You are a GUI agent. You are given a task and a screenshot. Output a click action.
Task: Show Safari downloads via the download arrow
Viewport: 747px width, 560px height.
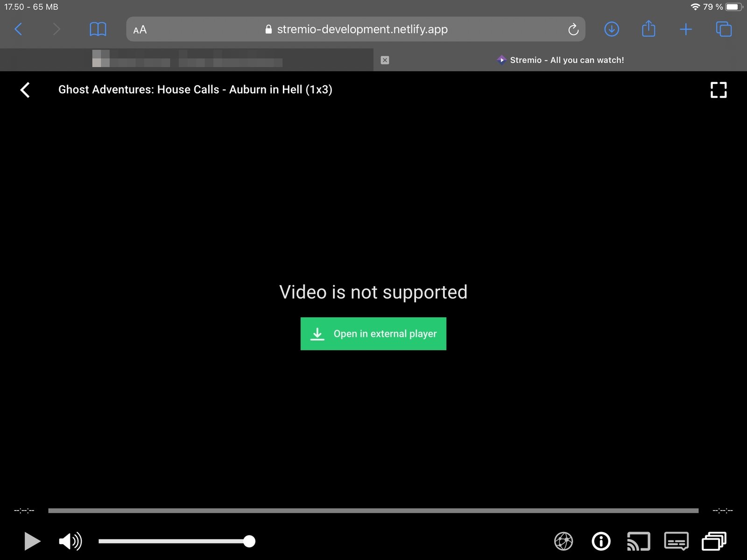point(611,29)
